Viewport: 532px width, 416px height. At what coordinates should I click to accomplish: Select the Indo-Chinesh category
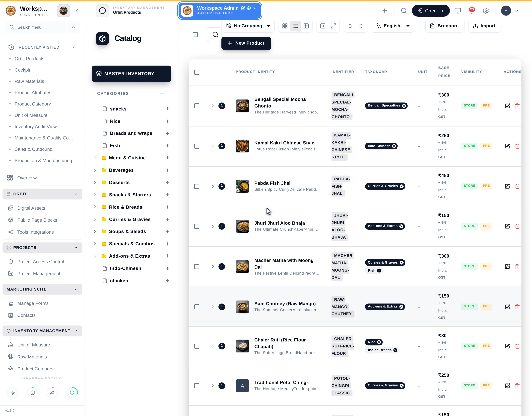[126, 268]
